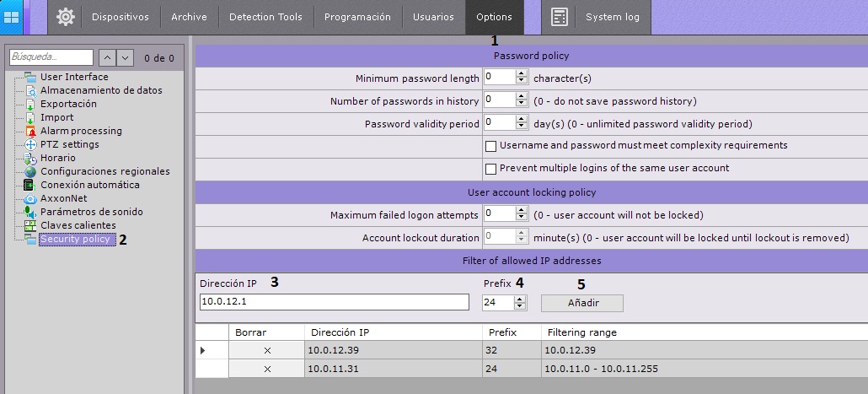Decrease maximum failed logon attempts
This screenshot has width=868, height=394.
click(x=522, y=219)
